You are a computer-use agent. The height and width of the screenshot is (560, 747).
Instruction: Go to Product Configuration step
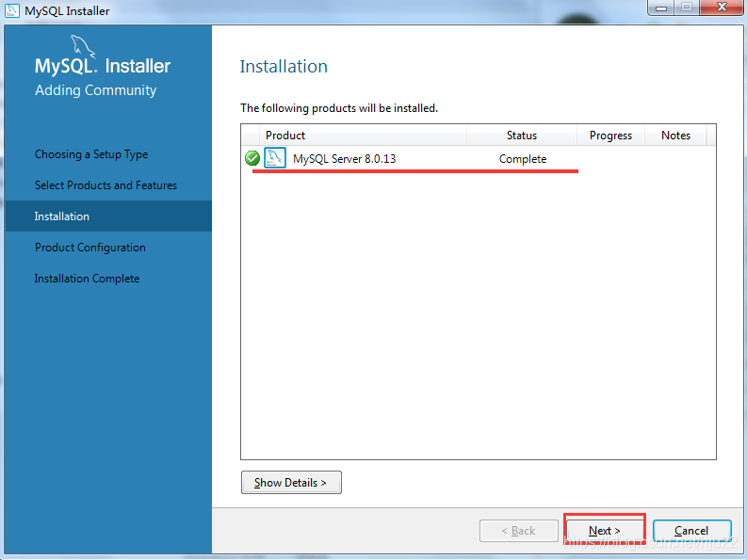[90, 248]
